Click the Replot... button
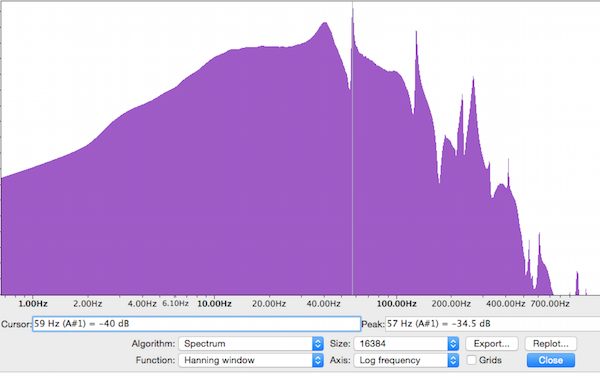Image resolution: width=600 pixels, height=373 pixels. coord(551,344)
